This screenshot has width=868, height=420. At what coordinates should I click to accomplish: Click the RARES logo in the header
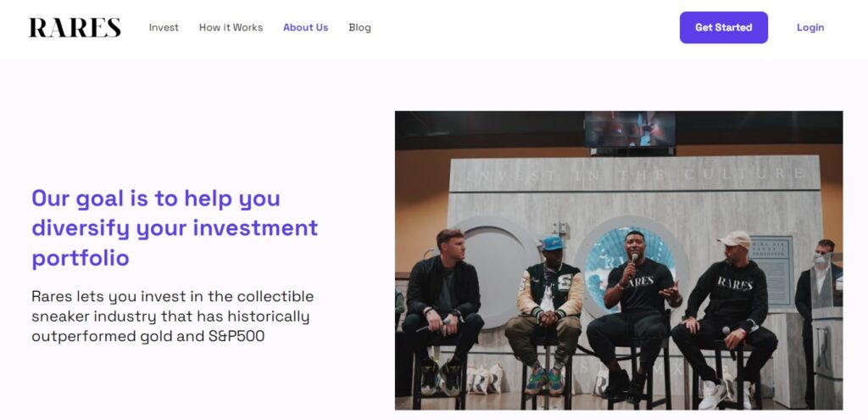coord(75,28)
